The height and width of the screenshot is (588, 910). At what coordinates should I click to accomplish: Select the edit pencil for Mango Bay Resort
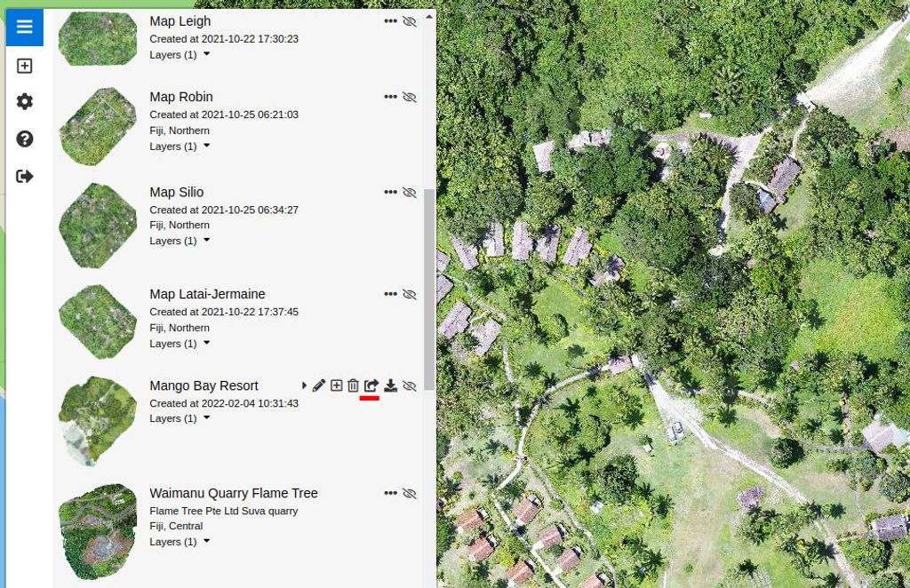319,385
